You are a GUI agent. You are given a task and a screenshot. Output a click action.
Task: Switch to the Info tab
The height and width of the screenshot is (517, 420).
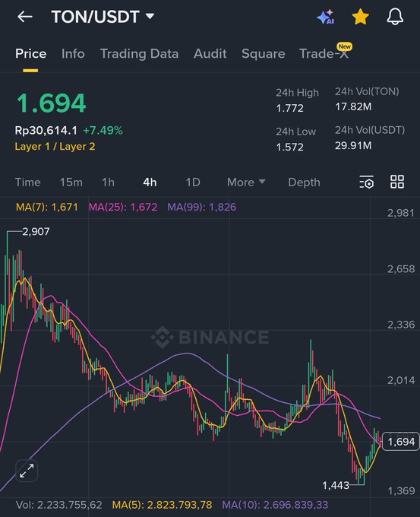tap(73, 54)
